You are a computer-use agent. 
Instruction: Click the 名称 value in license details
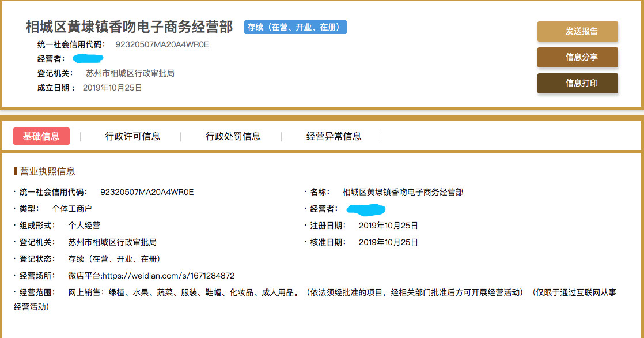pos(403,192)
